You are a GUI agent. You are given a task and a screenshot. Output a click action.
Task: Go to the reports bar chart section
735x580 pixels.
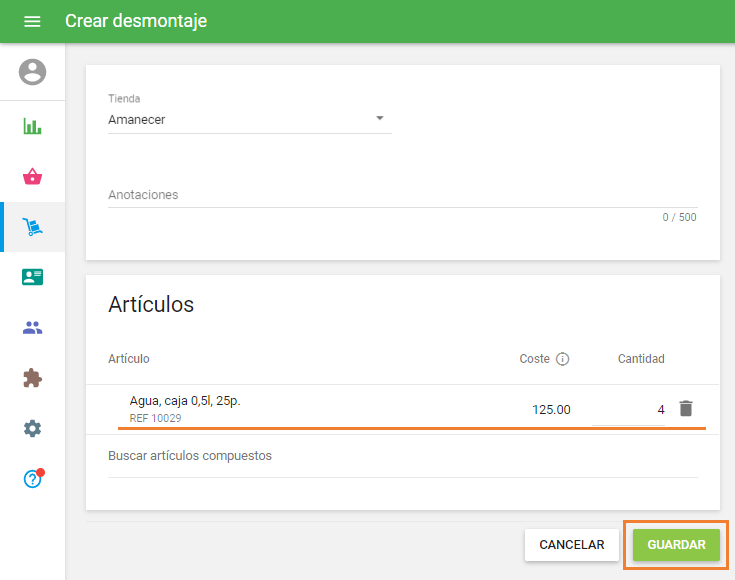[32, 126]
